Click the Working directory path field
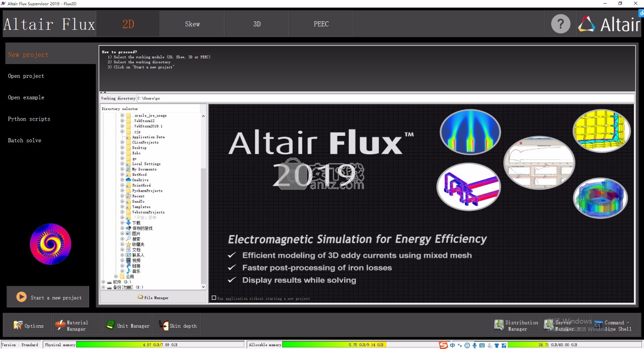 [x=386, y=98]
